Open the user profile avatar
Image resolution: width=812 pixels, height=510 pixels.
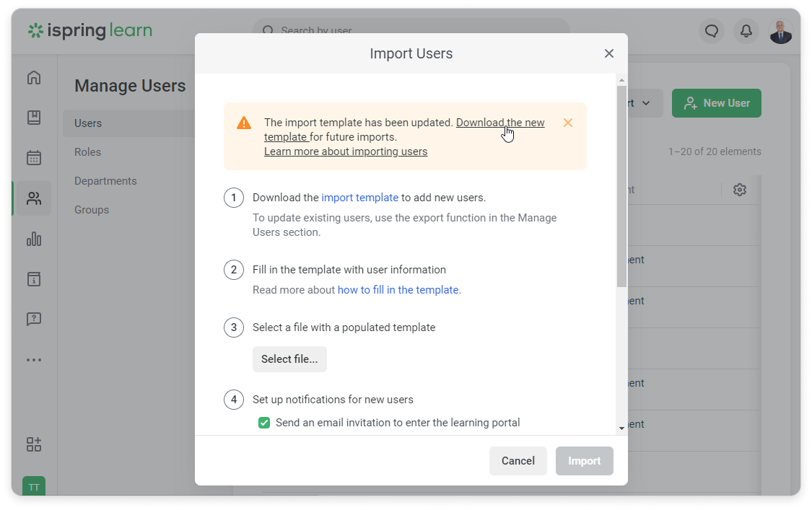780,31
